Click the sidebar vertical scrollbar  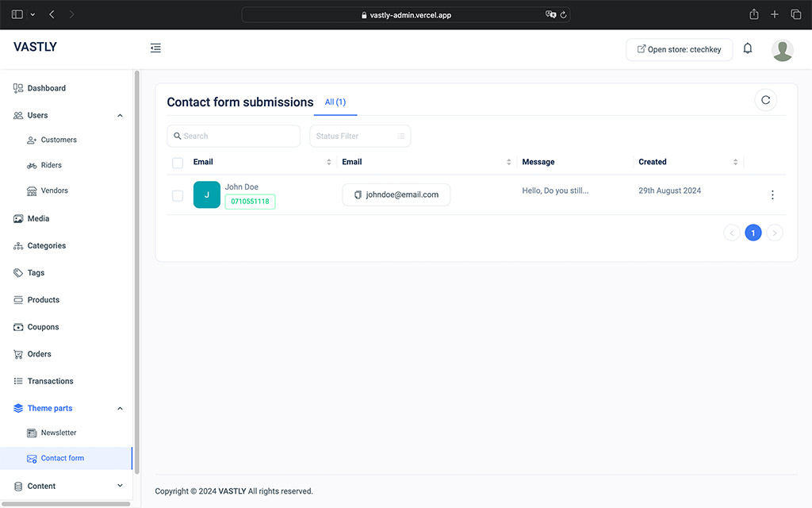136,272
